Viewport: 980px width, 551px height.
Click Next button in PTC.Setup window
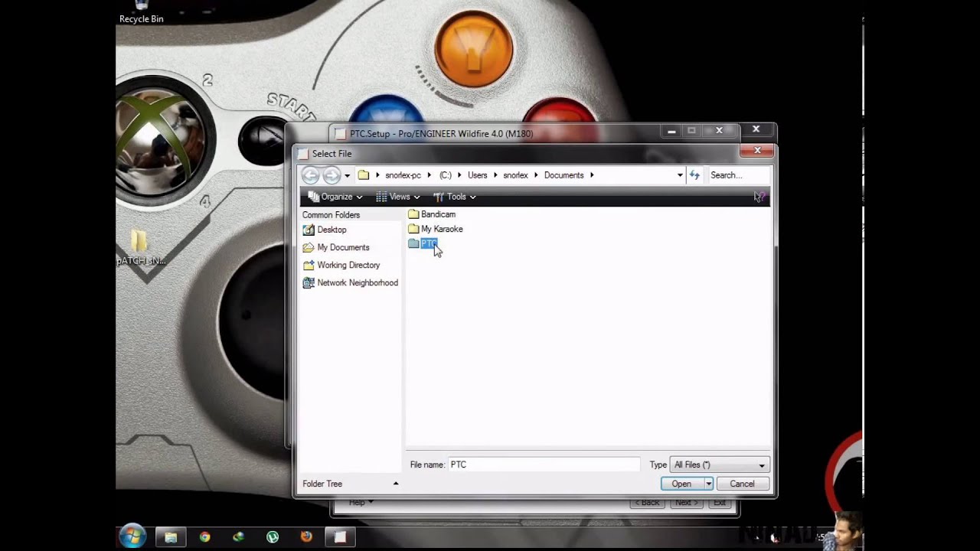(686, 503)
